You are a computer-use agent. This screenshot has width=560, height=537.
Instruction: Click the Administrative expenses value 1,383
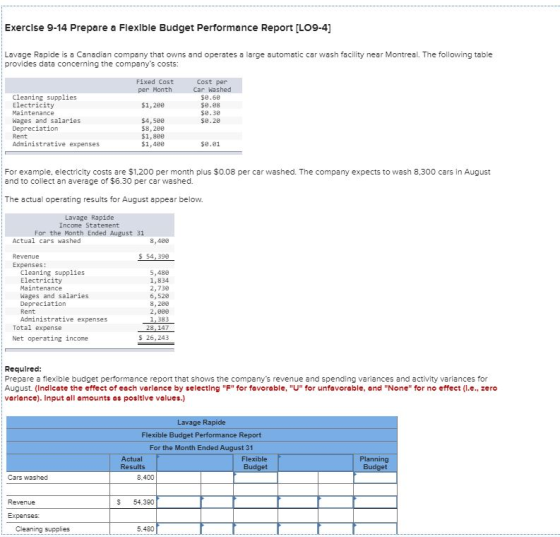(x=159, y=320)
